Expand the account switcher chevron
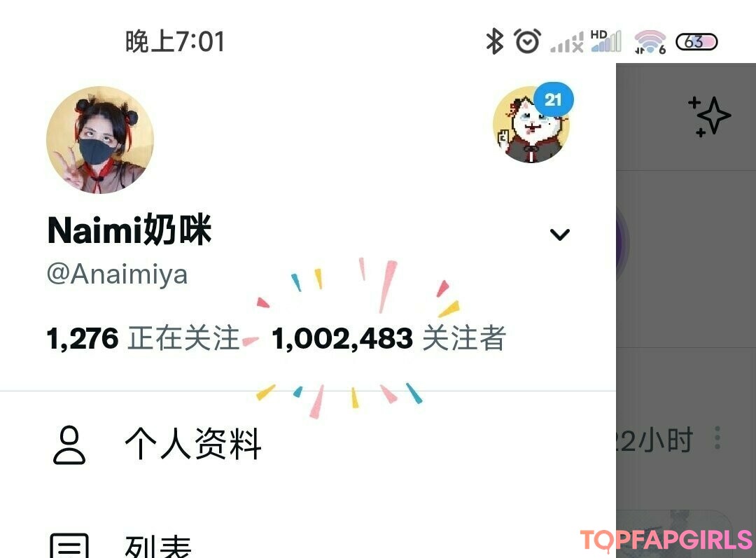The width and height of the screenshot is (756, 558). point(560,235)
